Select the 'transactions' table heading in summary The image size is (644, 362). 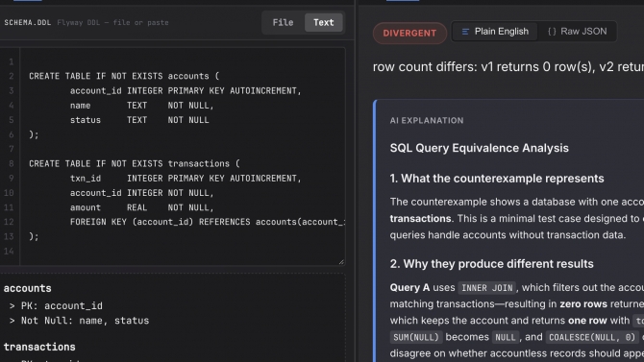coord(39,348)
